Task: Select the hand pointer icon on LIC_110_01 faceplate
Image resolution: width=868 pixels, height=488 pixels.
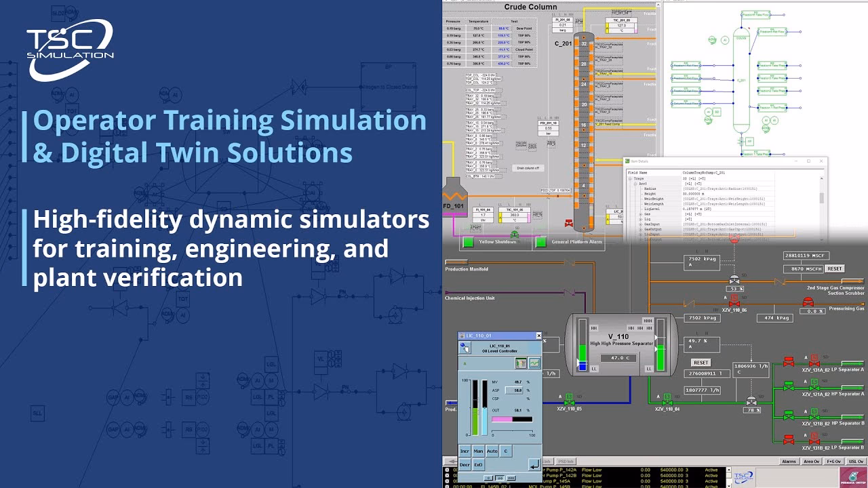Action: pos(465,348)
